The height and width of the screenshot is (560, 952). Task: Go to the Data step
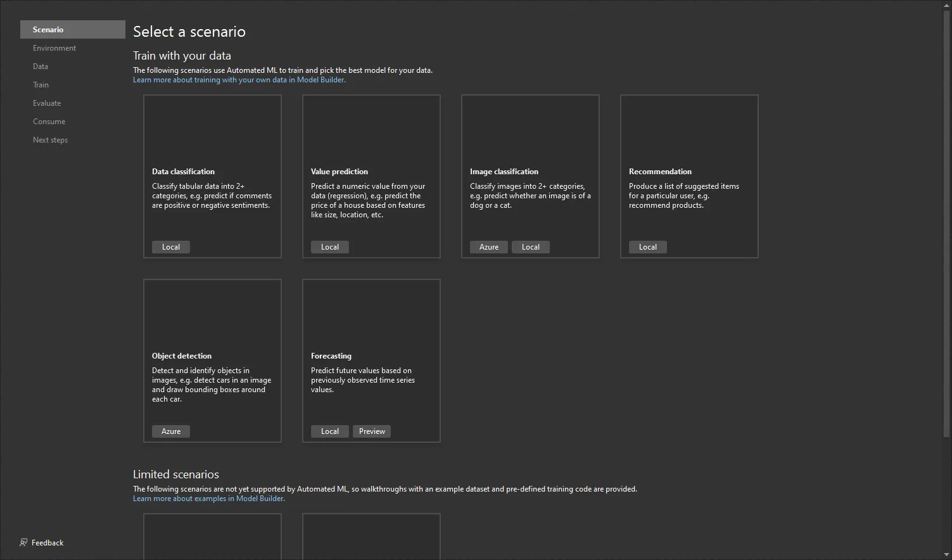41,67
